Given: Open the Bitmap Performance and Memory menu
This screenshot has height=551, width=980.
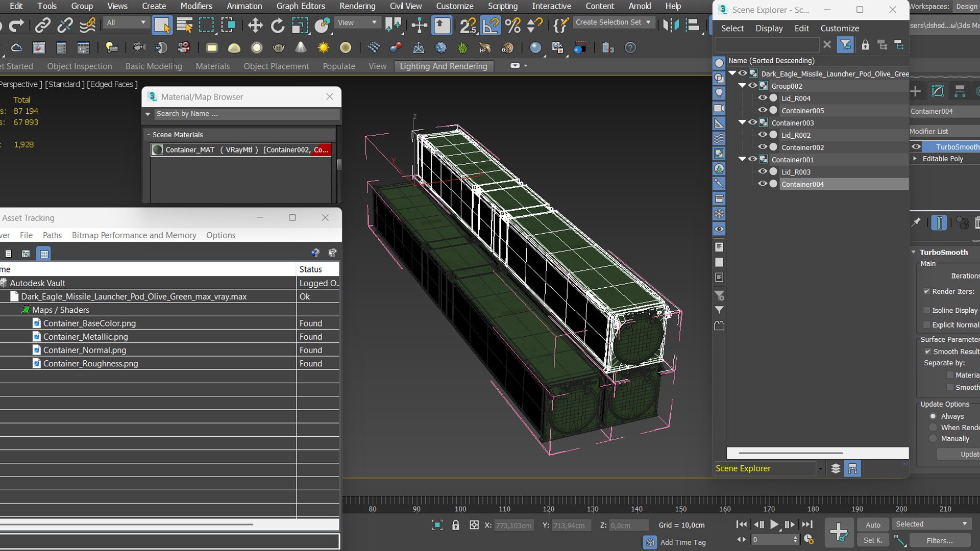Looking at the screenshot, I should (x=134, y=235).
